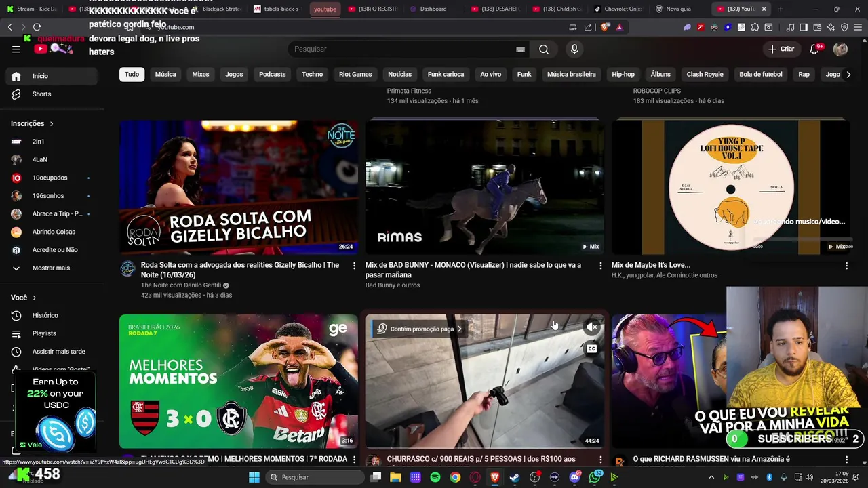Open the Yung P Lofi House Tape thumbnail
The width and height of the screenshot is (868, 488).
coord(730,188)
